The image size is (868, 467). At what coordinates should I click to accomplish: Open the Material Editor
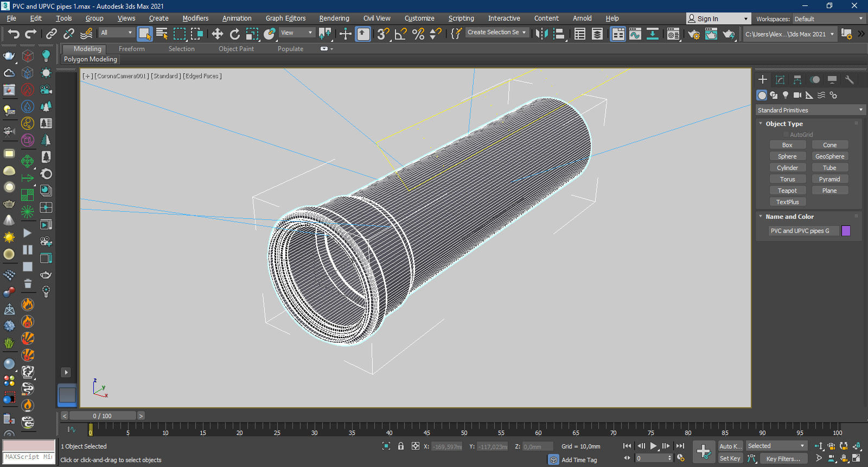673,34
